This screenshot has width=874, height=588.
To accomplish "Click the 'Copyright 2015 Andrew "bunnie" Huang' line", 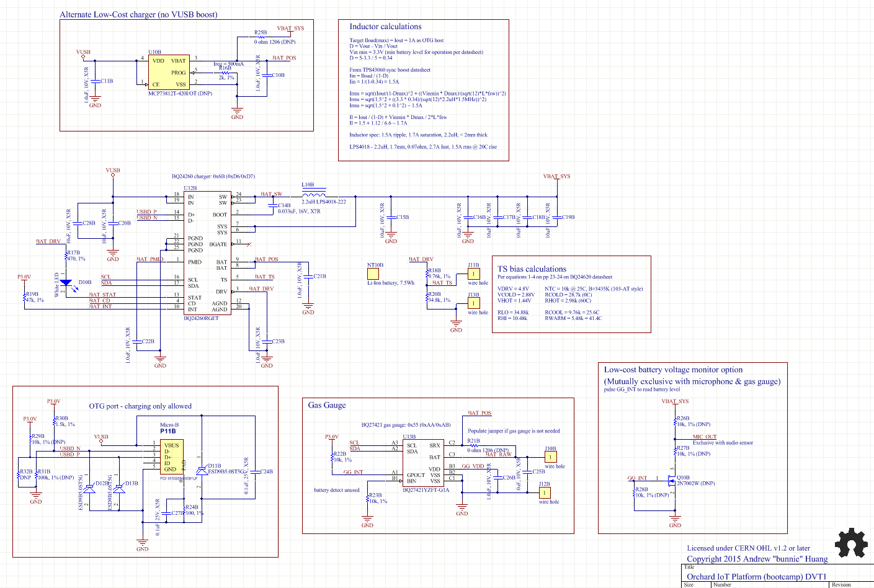I will coord(757,559).
